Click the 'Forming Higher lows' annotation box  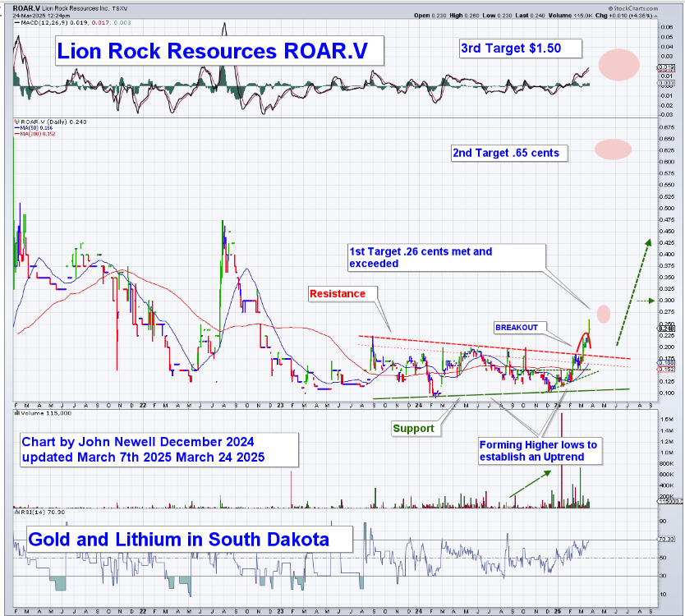pyautogui.click(x=540, y=450)
